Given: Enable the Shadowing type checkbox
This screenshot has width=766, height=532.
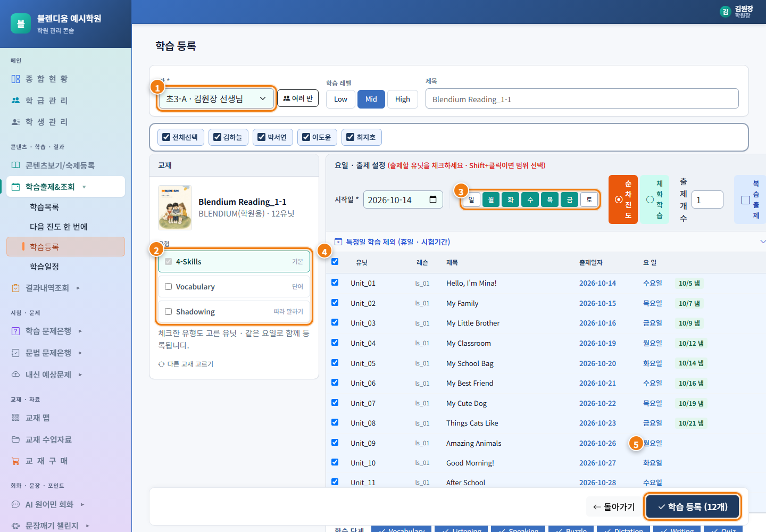Looking at the screenshot, I should pos(169,312).
